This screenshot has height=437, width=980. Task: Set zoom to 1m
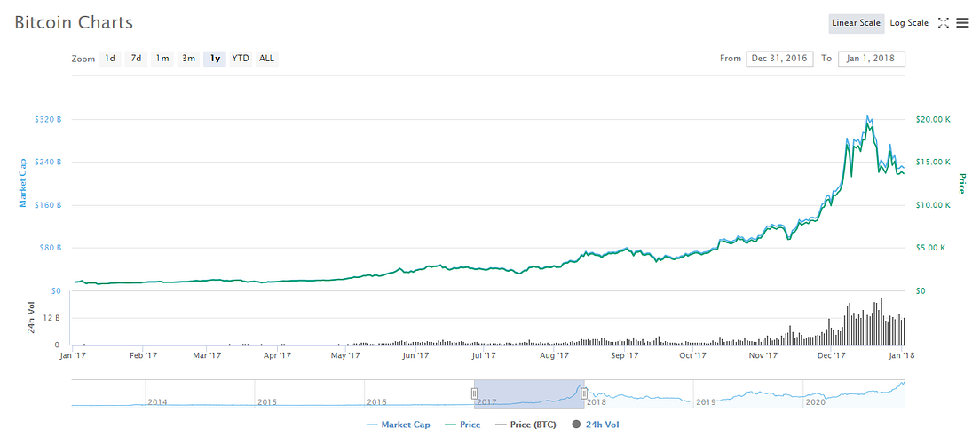point(162,59)
